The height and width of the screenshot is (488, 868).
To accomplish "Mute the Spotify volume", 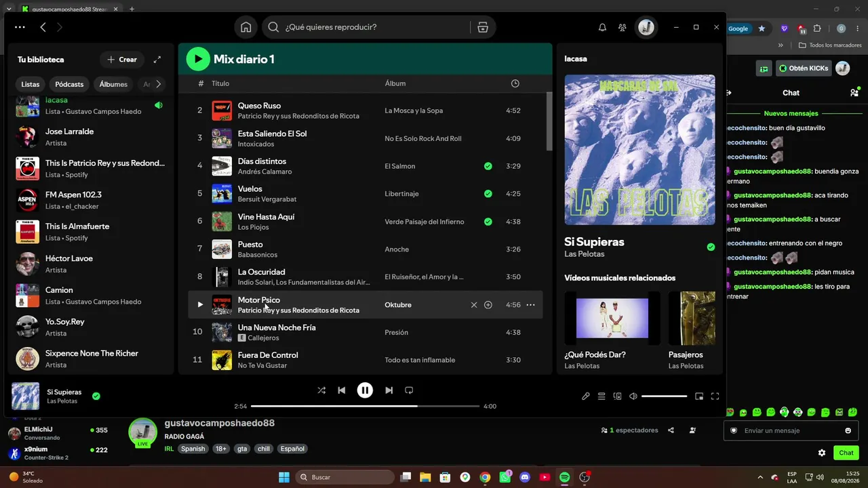I will 633,396.
